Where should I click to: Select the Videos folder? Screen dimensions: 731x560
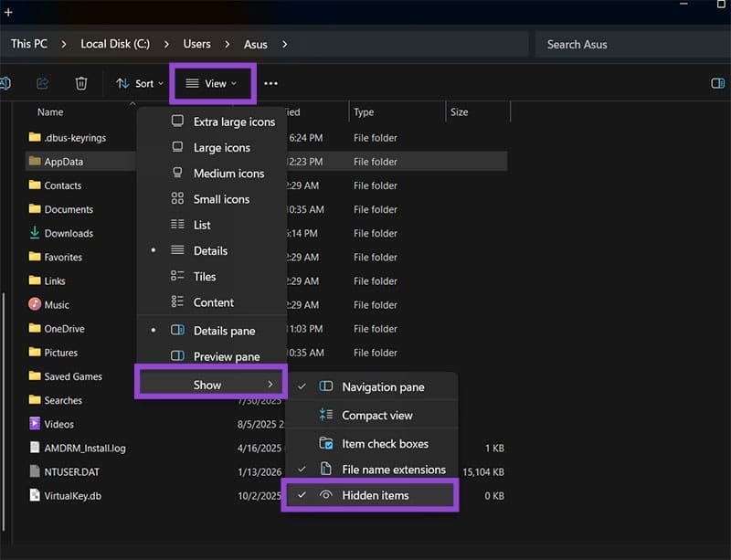[x=56, y=424]
